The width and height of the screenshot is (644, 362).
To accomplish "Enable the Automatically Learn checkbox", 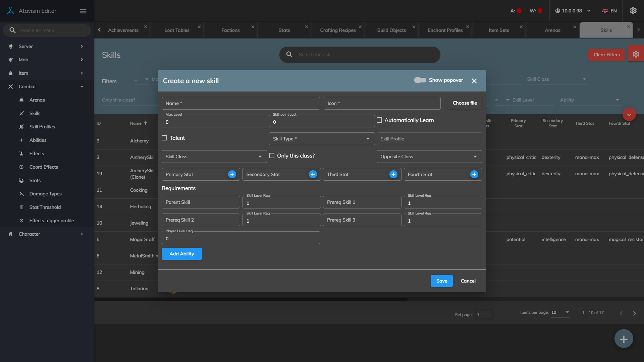I will coord(379,120).
